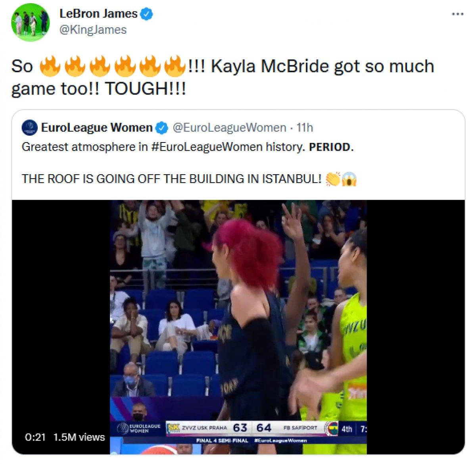The height and width of the screenshot is (464, 476).
Task: Click the screaming face emoji
Action: pyautogui.click(x=349, y=179)
